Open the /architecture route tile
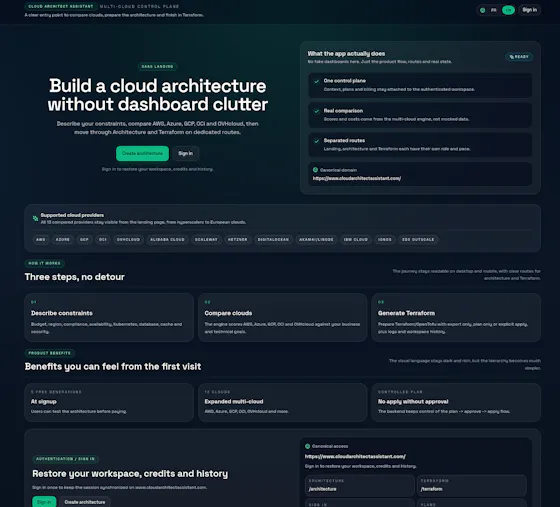This screenshot has height=507, width=560. (360, 486)
